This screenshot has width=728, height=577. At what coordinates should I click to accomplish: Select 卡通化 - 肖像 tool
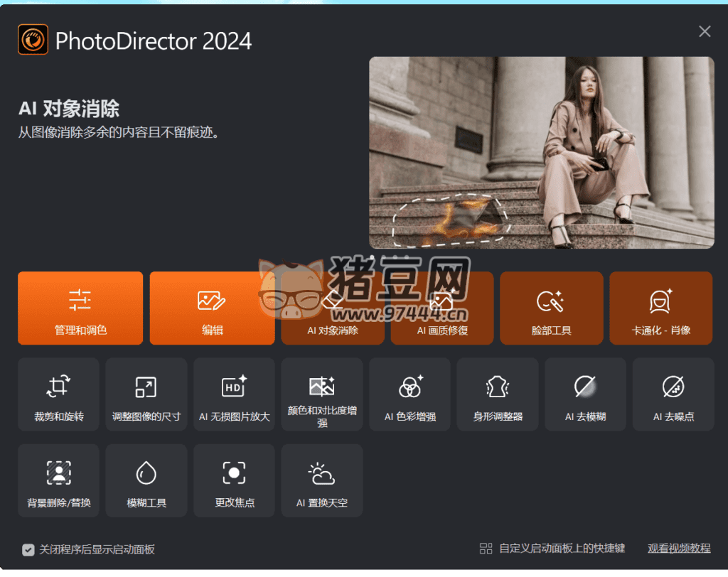pyautogui.click(x=660, y=308)
